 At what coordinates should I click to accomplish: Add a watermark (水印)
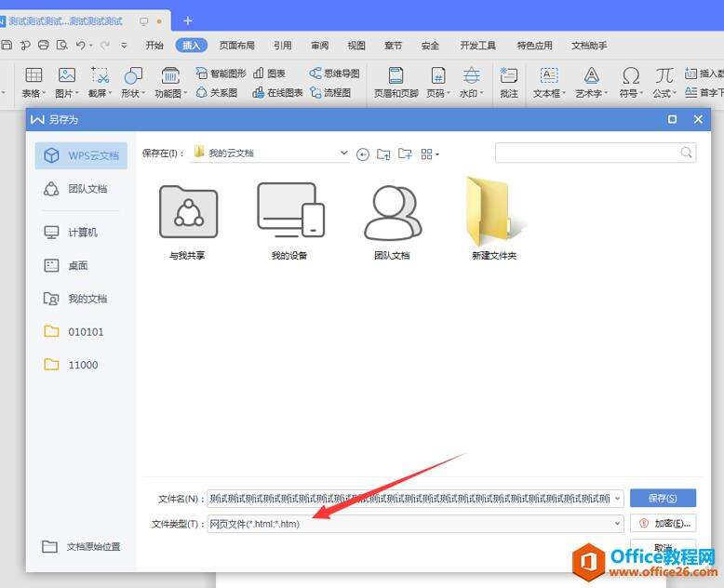coord(471,82)
